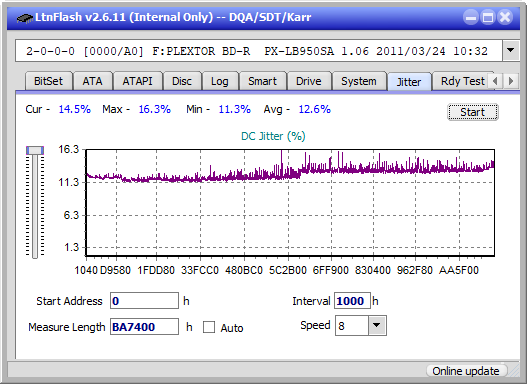Click the Online update button
This screenshot has width=527, height=384.
466,371
